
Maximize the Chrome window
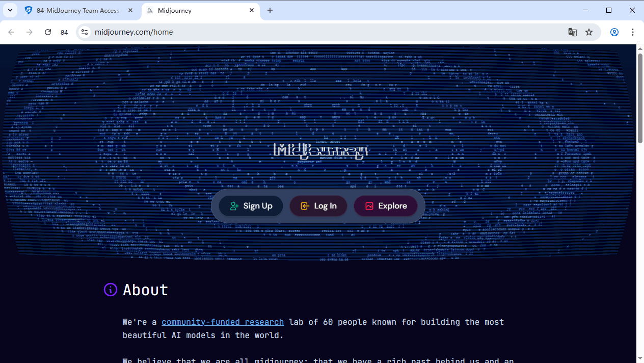[608, 10]
